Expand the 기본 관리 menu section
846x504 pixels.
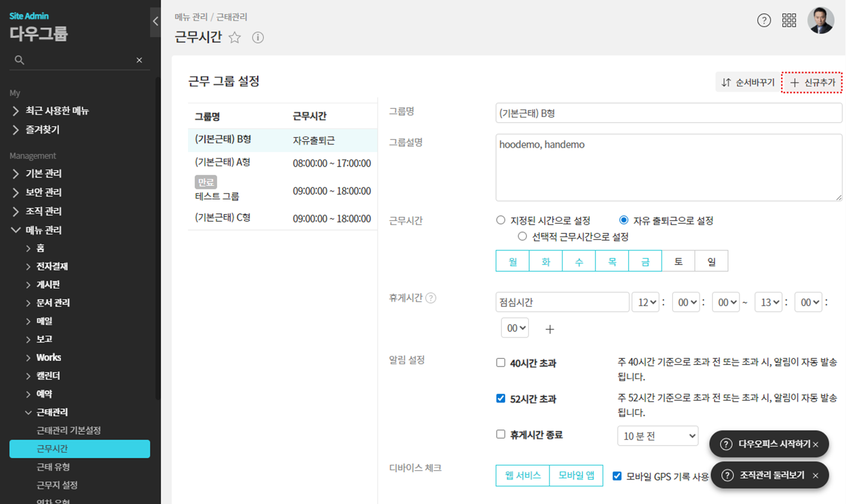(x=43, y=173)
